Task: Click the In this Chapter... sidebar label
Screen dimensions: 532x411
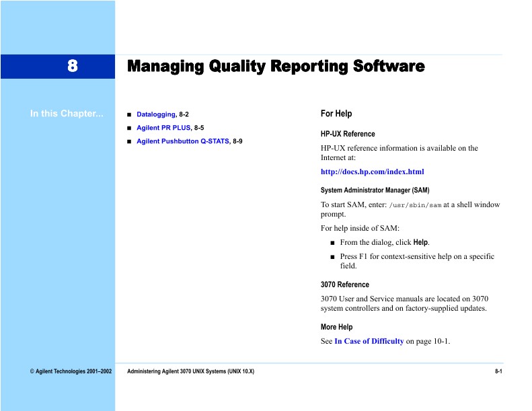Action: pos(67,114)
